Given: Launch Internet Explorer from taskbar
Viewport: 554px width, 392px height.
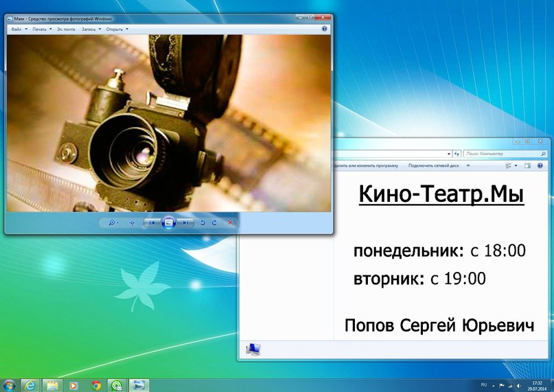Looking at the screenshot, I should tap(30, 385).
